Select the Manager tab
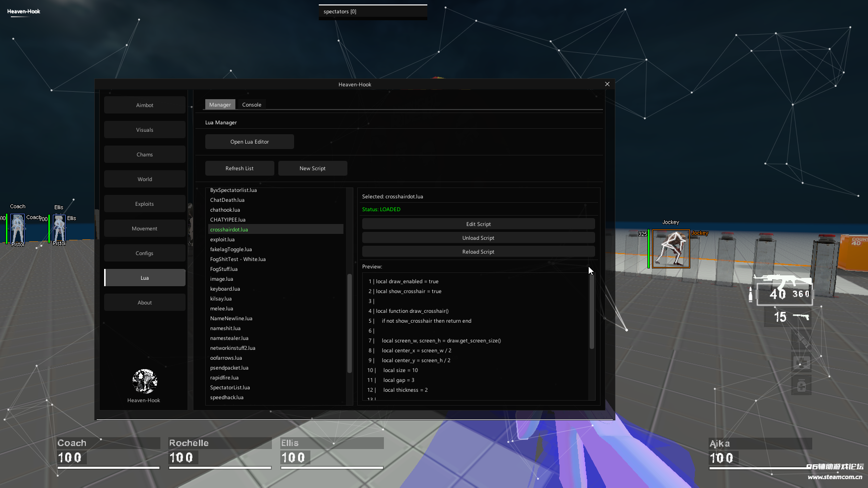The width and height of the screenshot is (868, 488). (220, 105)
